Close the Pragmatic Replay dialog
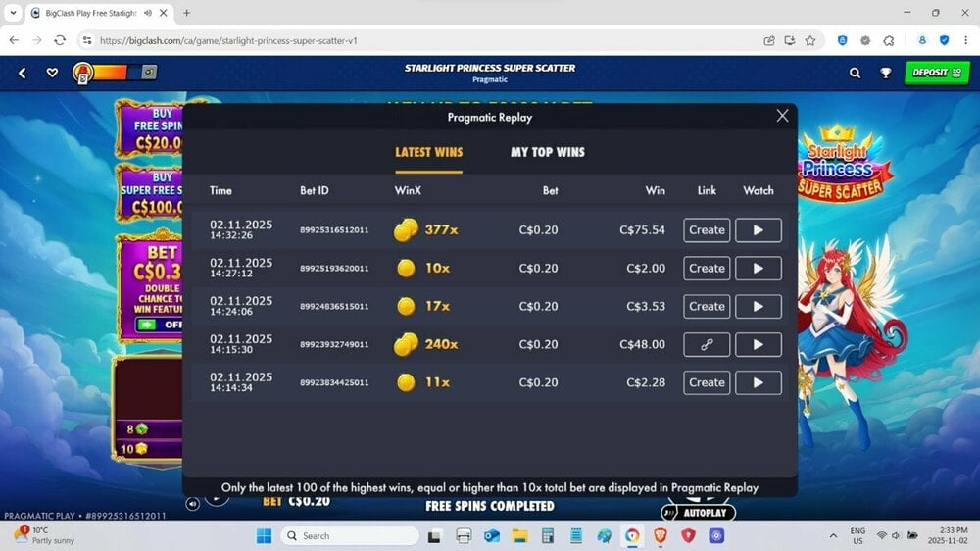This screenshot has width=980, height=551. pos(782,116)
